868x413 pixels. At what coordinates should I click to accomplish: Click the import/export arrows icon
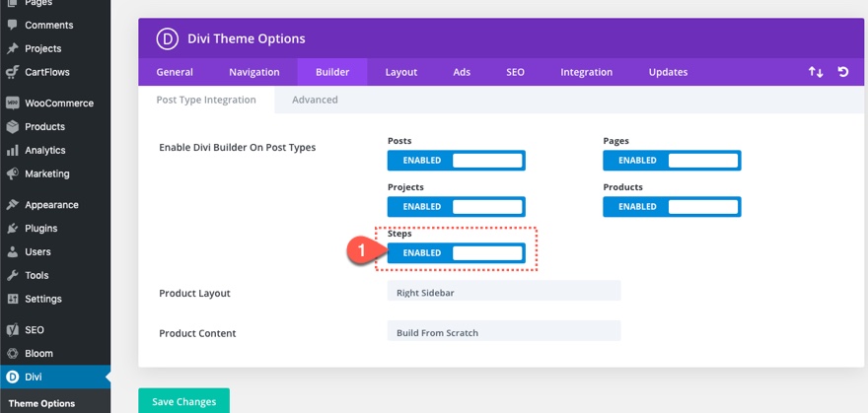point(816,72)
